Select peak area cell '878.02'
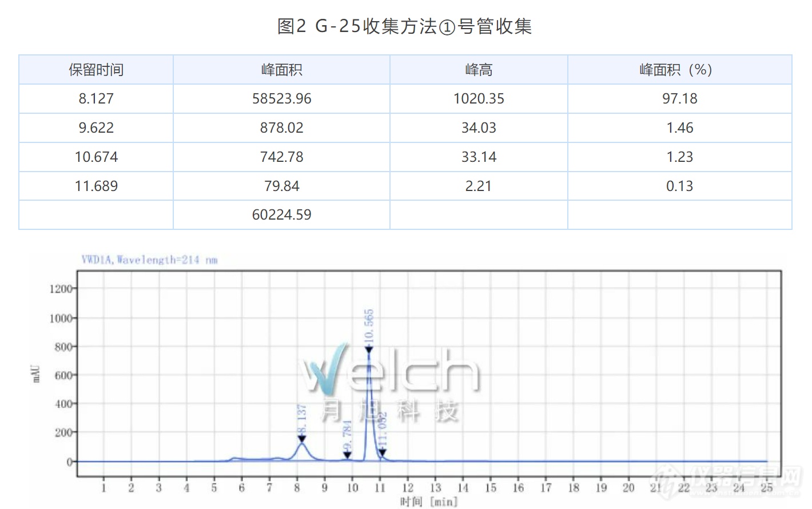The height and width of the screenshot is (509, 812). click(281, 128)
